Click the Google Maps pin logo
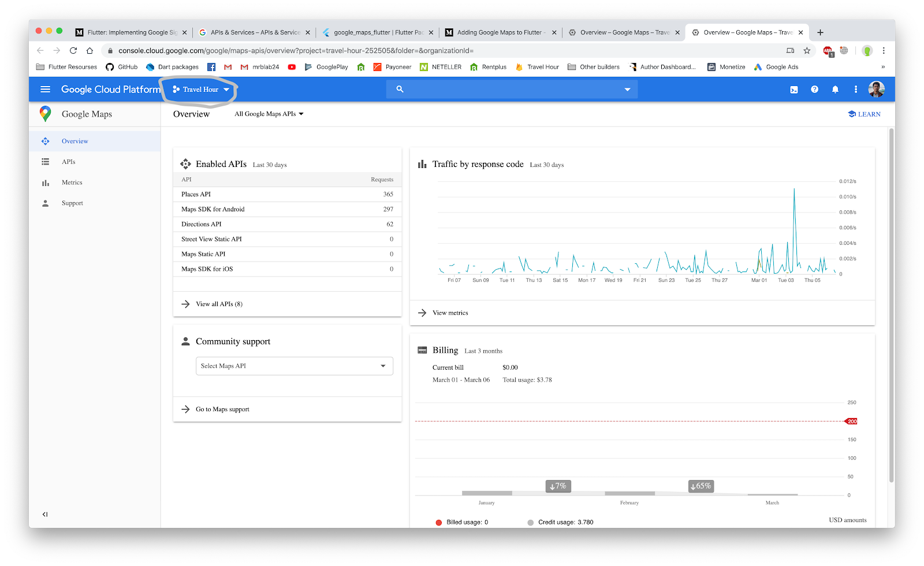Image resolution: width=924 pixels, height=566 pixels. click(45, 114)
